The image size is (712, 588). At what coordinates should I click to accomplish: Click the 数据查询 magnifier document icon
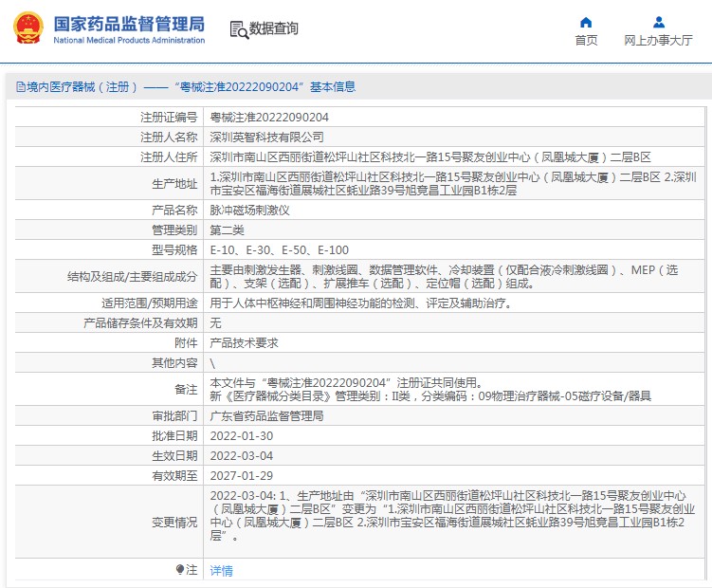click(238, 29)
